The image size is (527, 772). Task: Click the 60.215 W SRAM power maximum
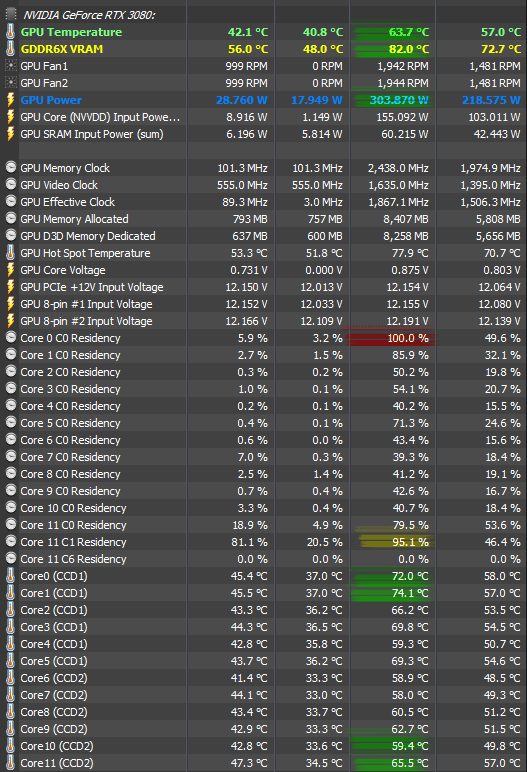pyautogui.click(x=405, y=134)
